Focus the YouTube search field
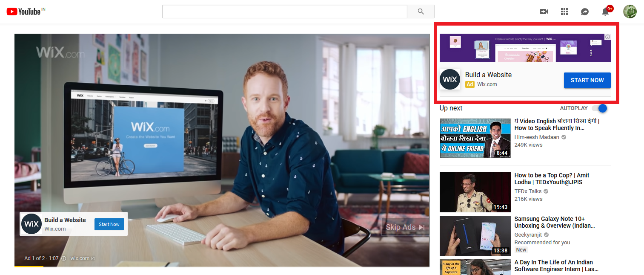 [x=285, y=12]
